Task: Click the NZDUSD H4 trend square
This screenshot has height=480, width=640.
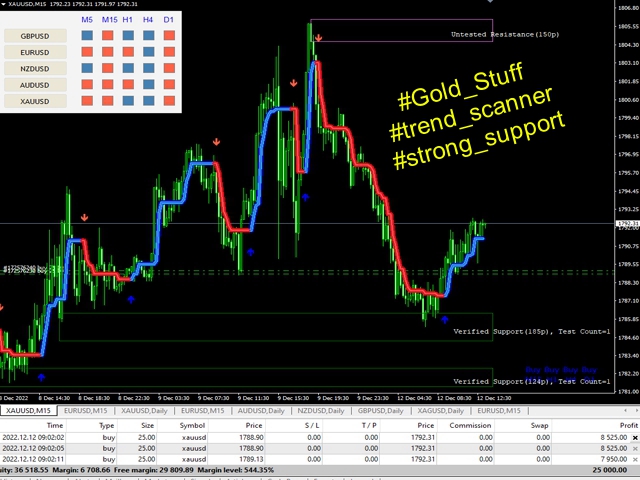Action: click(x=149, y=68)
